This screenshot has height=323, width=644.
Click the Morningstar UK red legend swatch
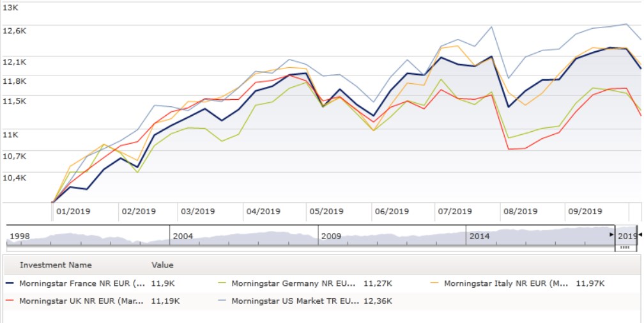pyautogui.click(x=10, y=300)
